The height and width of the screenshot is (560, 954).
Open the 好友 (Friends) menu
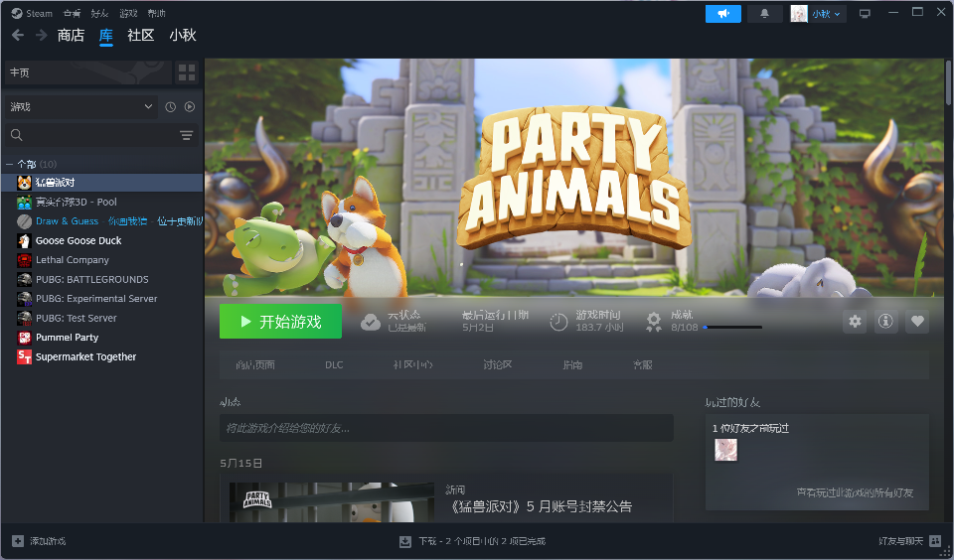click(99, 13)
